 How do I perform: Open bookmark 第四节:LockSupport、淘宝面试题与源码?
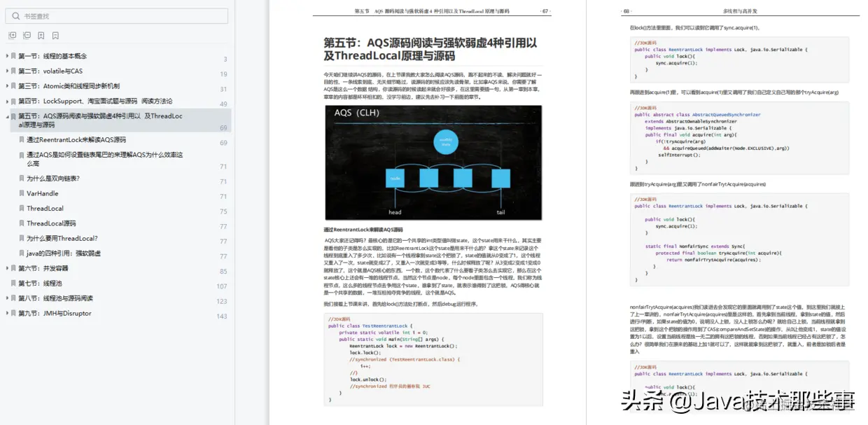95,102
